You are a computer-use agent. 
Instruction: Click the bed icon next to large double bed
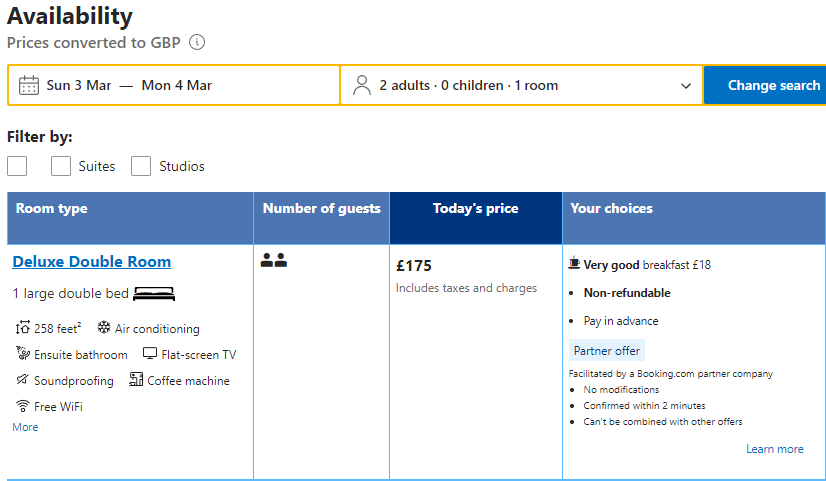click(154, 294)
